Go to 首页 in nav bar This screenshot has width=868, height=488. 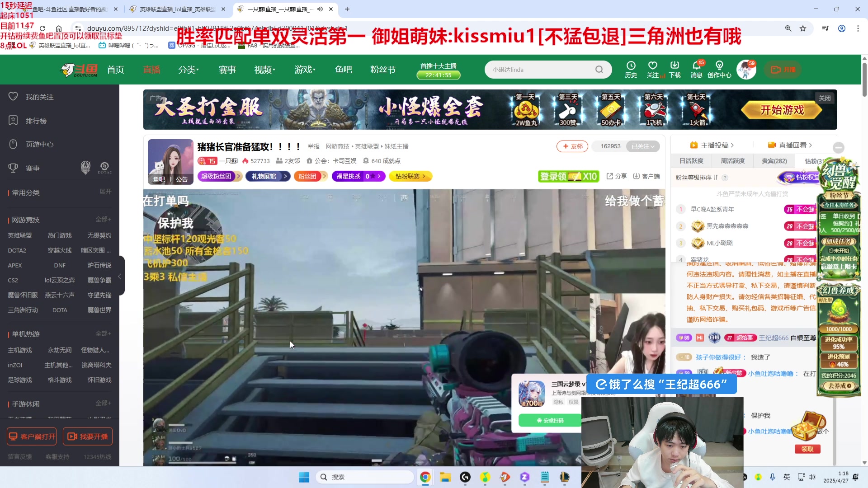click(115, 70)
